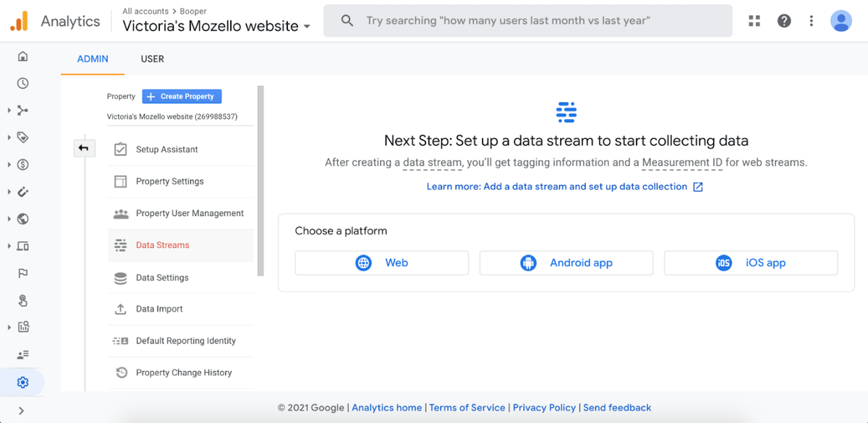Image resolution: width=868 pixels, height=423 pixels.
Task: Choose the Web platform button
Action: (382, 262)
